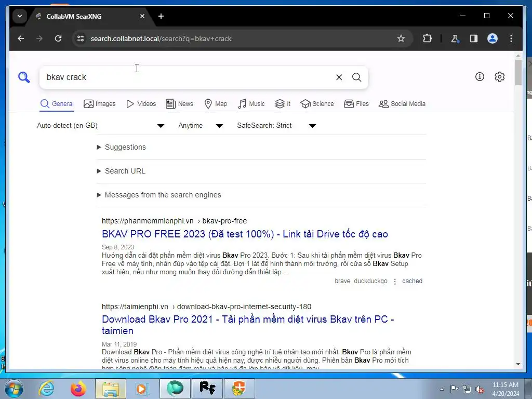Open the Windows Start menu
The height and width of the screenshot is (399, 532).
click(x=14, y=389)
